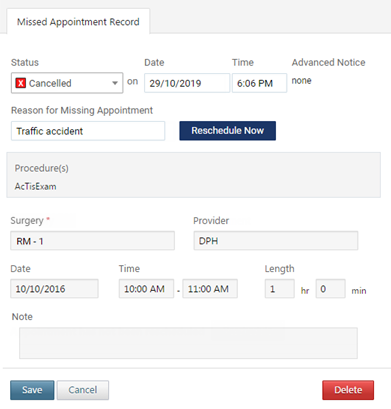Edit the Reason for Missing Appointment field
This screenshot has height=409, width=391.
pos(88,131)
